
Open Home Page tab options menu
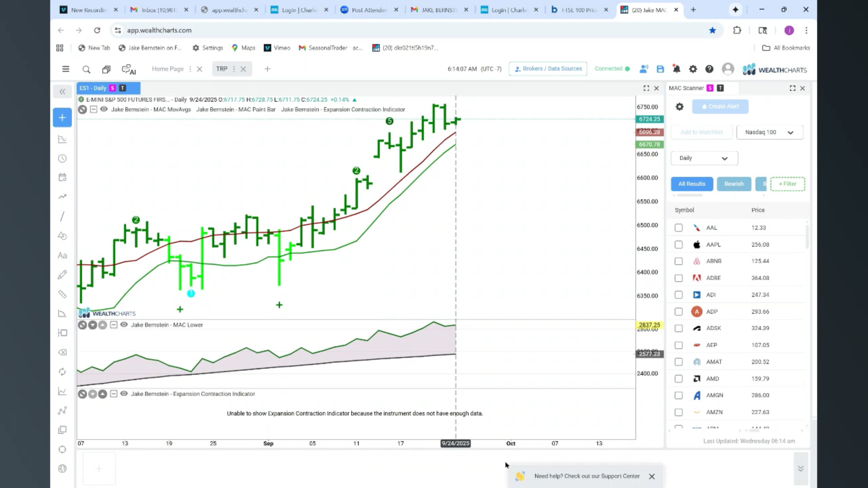coord(190,69)
